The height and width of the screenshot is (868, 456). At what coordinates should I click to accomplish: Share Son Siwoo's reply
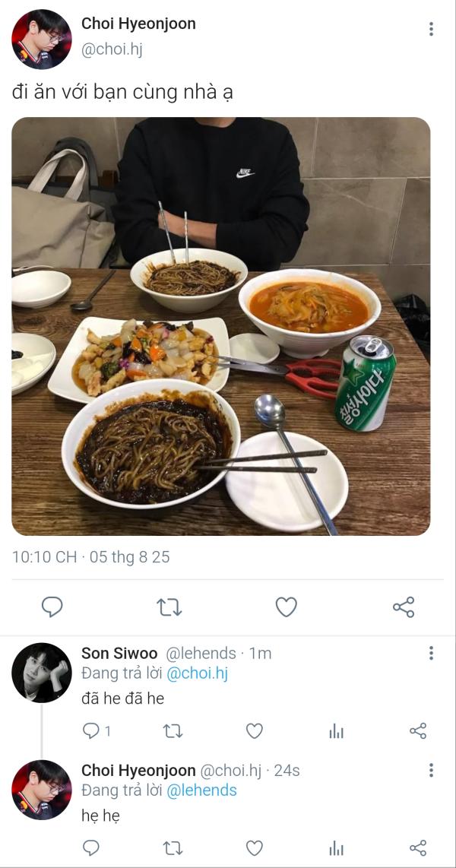[x=418, y=731]
